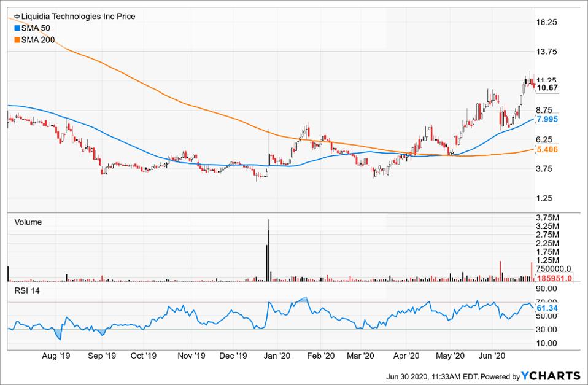Click the orange SMA 200 legend swatch
The image size is (588, 385).
click(17, 40)
